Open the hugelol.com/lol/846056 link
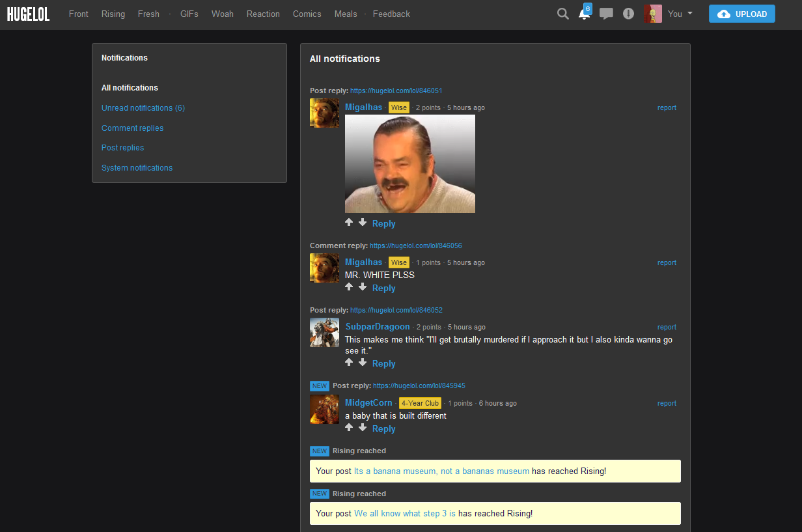The width and height of the screenshot is (802, 532). click(416, 245)
